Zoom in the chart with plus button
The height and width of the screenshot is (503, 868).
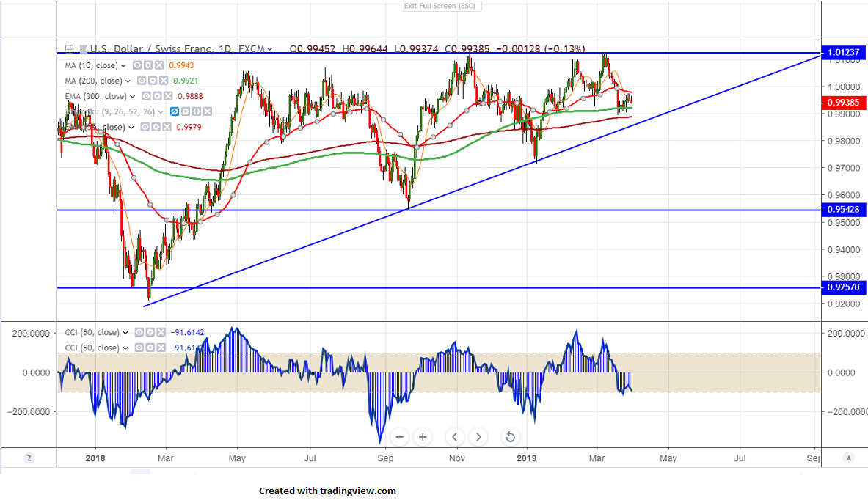(423, 437)
